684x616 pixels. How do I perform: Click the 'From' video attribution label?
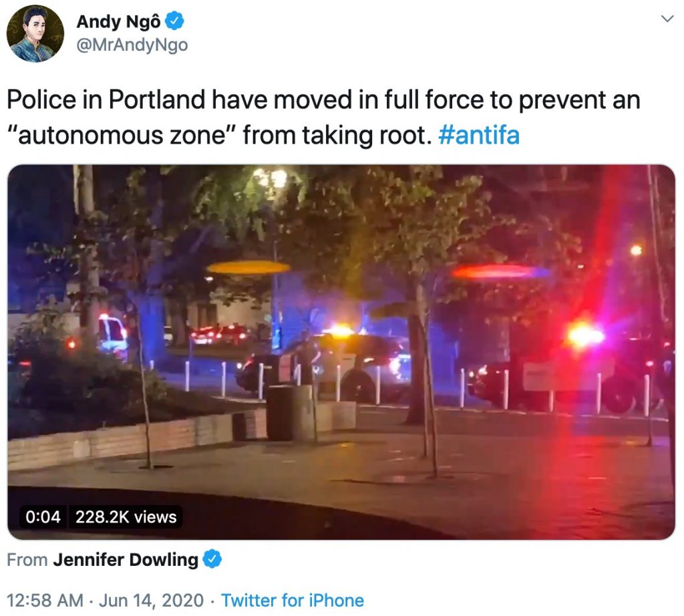pos(27,560)
